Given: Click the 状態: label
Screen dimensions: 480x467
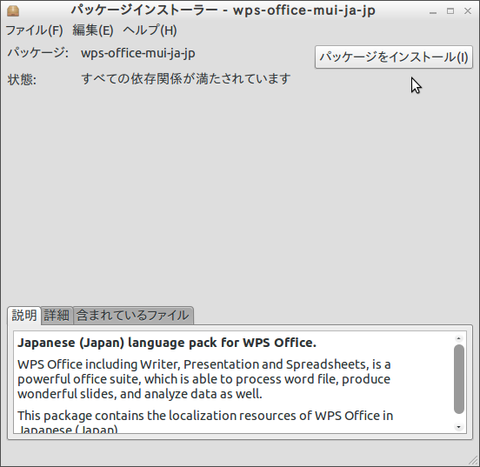Looking at the screenshot, I should (22, 79).
